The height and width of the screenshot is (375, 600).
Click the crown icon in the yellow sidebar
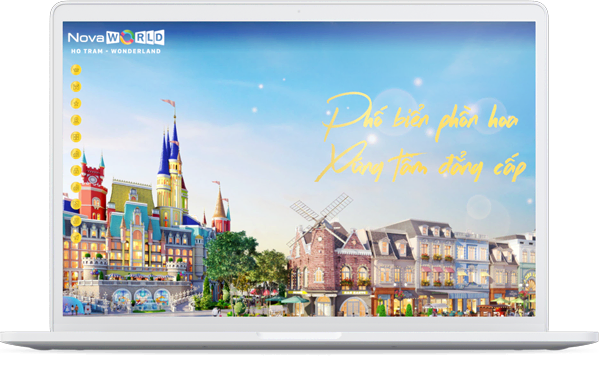tap(76, 70)
